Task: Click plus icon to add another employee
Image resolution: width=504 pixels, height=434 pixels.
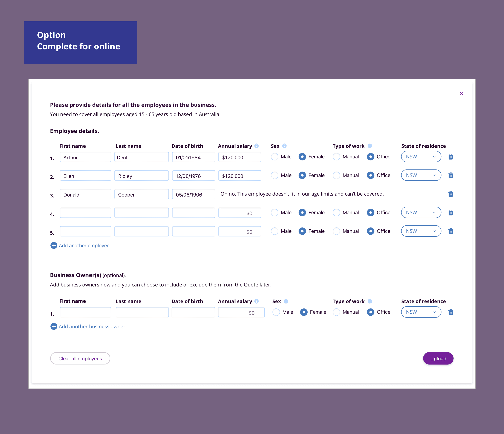Action: [54, 245]
